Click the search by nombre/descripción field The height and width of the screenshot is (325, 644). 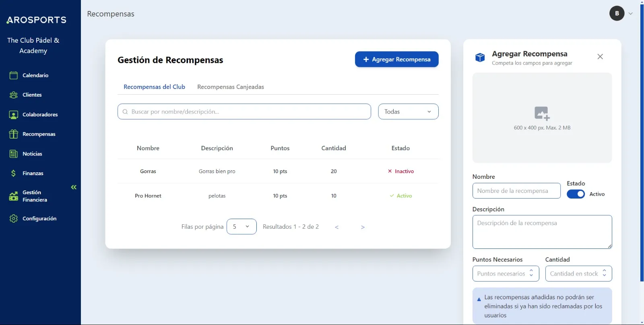244,112
